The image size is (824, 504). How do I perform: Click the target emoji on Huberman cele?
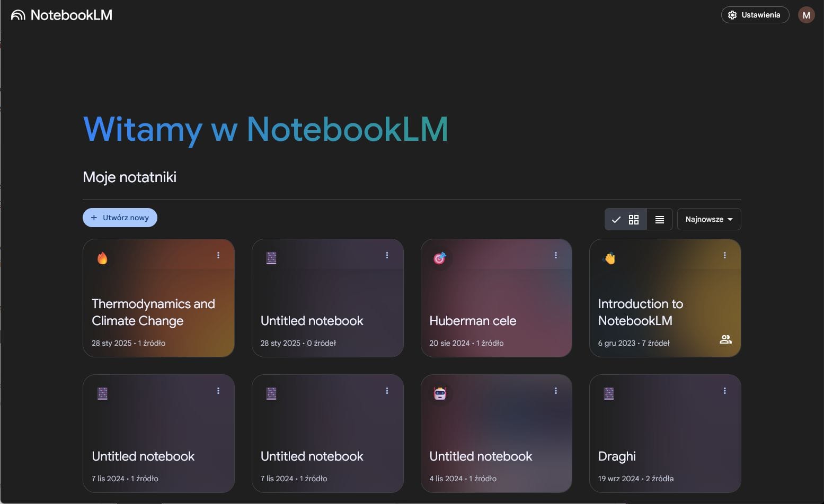440,258
